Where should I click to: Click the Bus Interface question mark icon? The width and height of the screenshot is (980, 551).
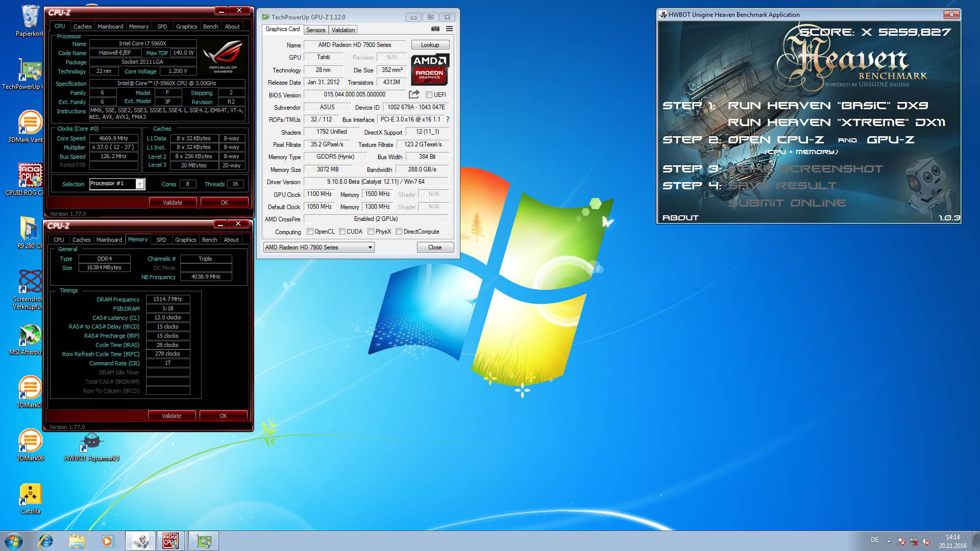[448, 119]
